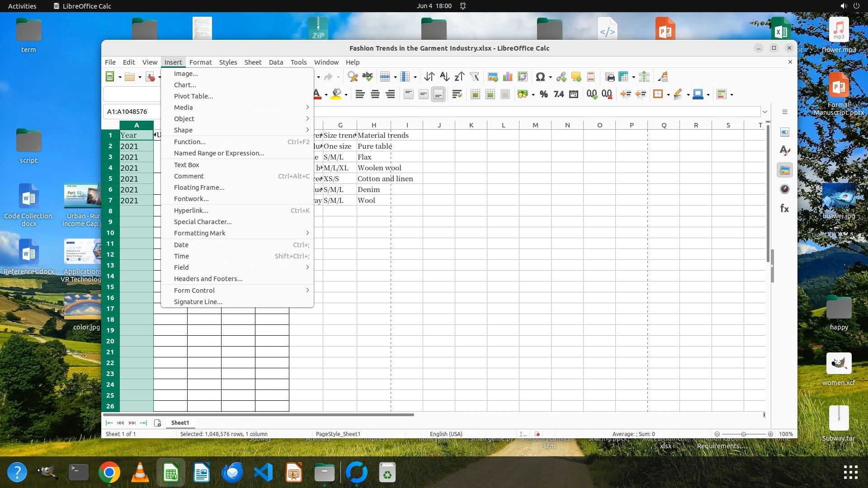Click the Sort Ascending icon
Screen dimensions: 868x488
[444, 77]
